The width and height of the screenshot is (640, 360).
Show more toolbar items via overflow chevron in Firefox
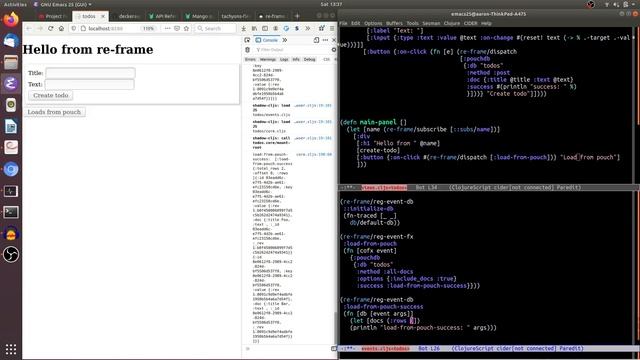[308, 29]
